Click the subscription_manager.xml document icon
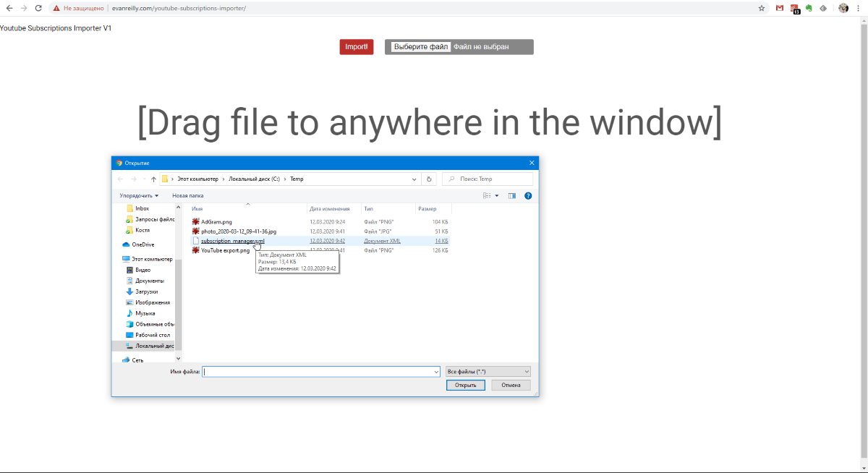868x473 pixels. click(196, 241)
